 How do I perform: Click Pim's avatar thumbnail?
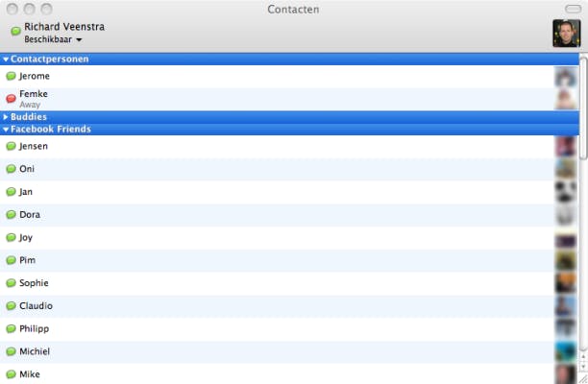click(x=566, y=260)
